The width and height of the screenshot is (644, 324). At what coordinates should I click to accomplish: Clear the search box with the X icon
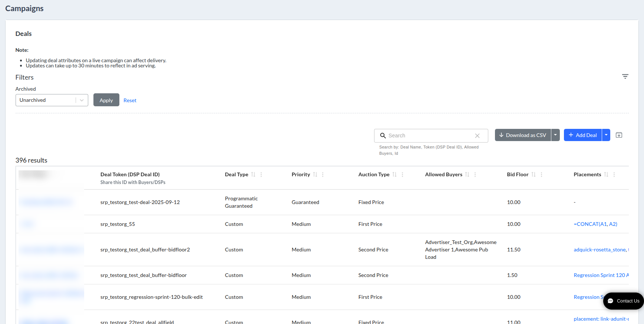[x=477, y=136]
